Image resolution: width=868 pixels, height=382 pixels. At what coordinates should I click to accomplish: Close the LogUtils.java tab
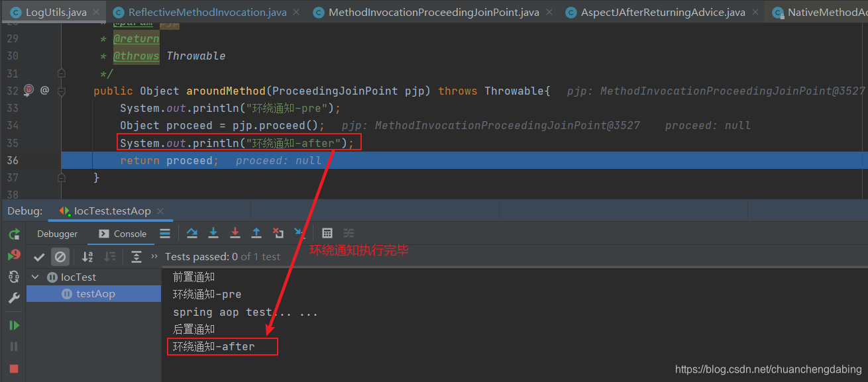(x=95, y=12)
